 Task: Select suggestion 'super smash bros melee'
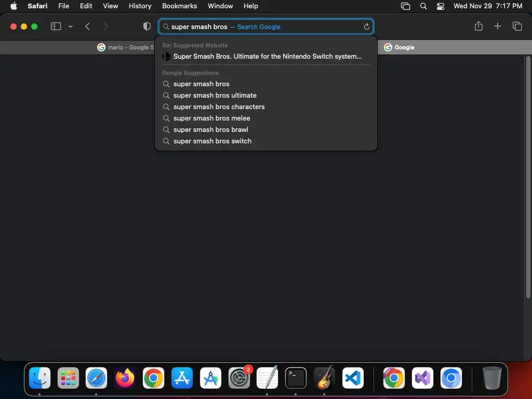click(265, 118)
